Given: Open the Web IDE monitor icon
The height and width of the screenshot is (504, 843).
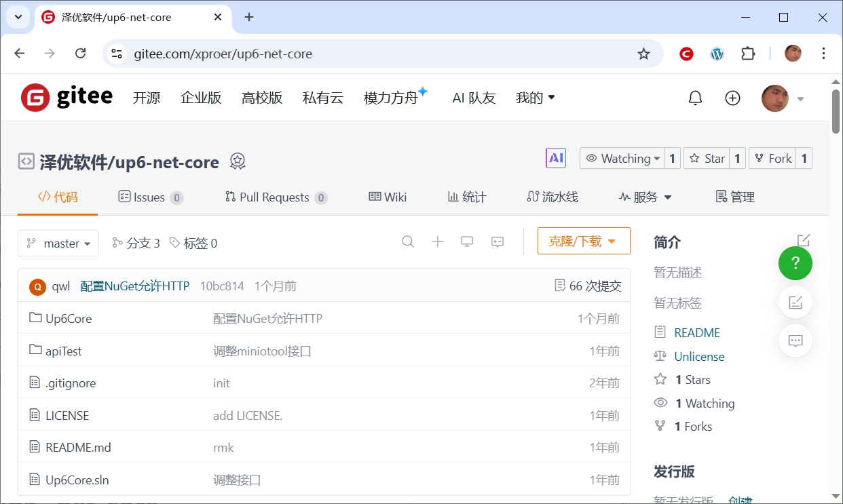Looking at the screenshot, I should (467, 241).
